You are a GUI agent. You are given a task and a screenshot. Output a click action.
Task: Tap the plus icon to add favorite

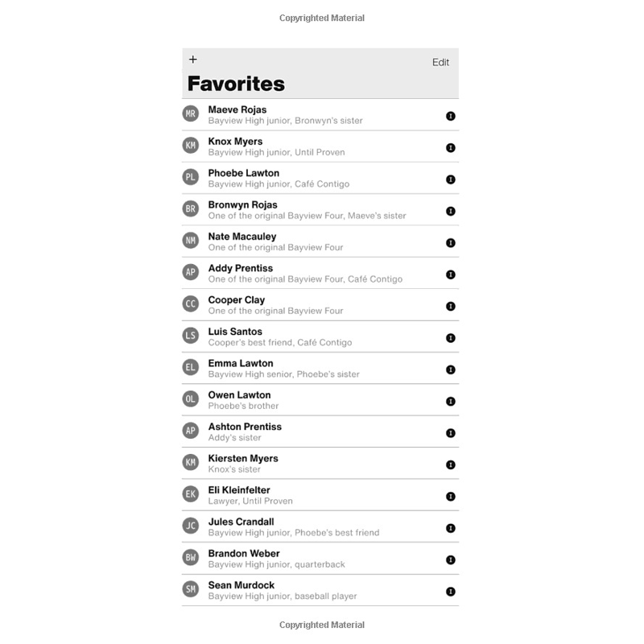click(192, 60)
